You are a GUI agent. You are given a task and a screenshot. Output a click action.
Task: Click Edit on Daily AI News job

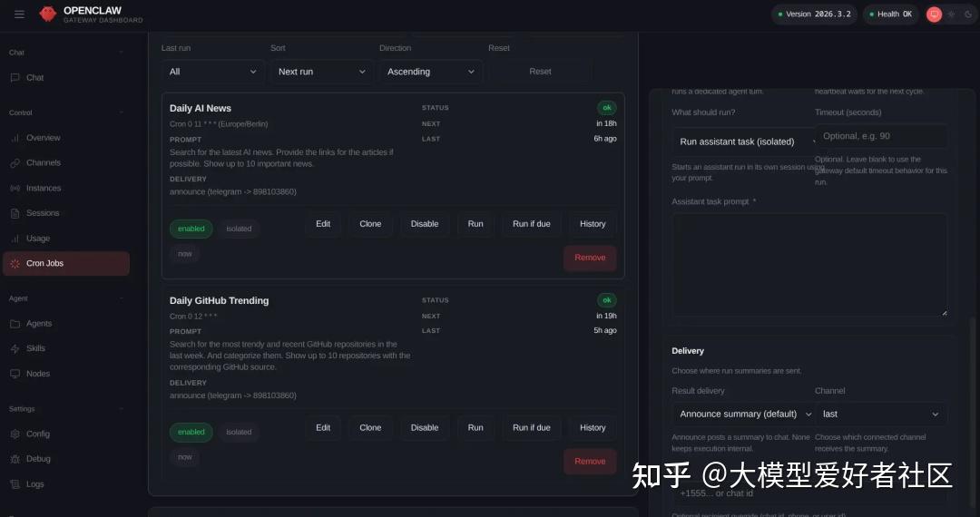[323, 224]
